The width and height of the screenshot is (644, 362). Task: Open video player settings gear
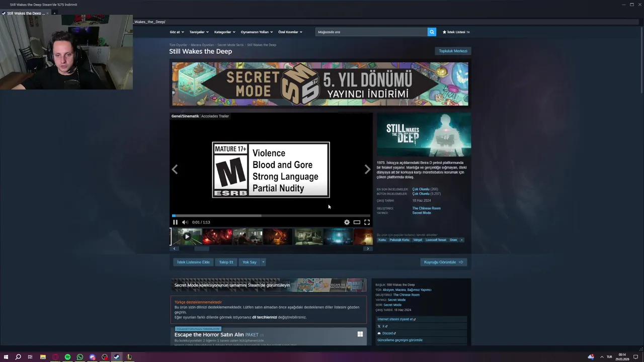pos(347,222)
